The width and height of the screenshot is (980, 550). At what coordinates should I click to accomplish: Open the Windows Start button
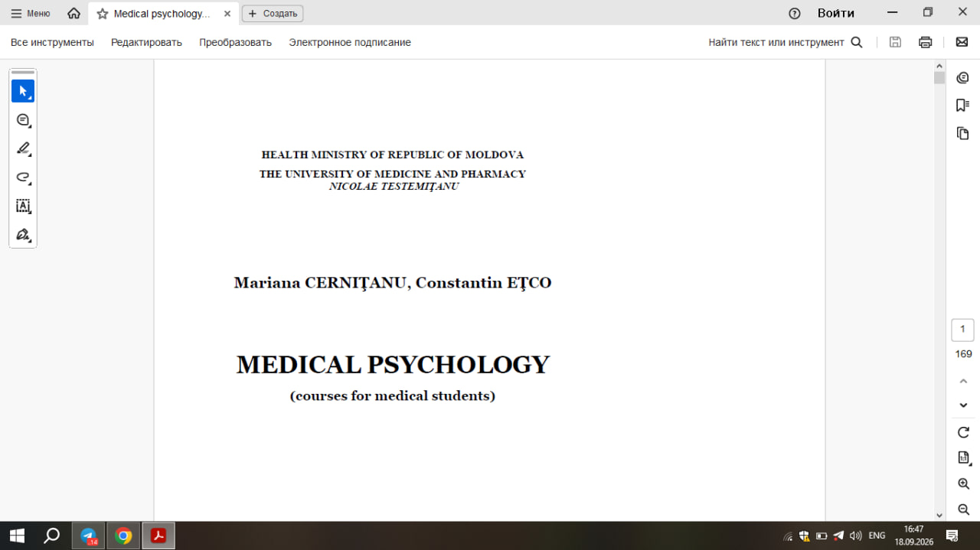pyautogui.click(x=17, y=535)
